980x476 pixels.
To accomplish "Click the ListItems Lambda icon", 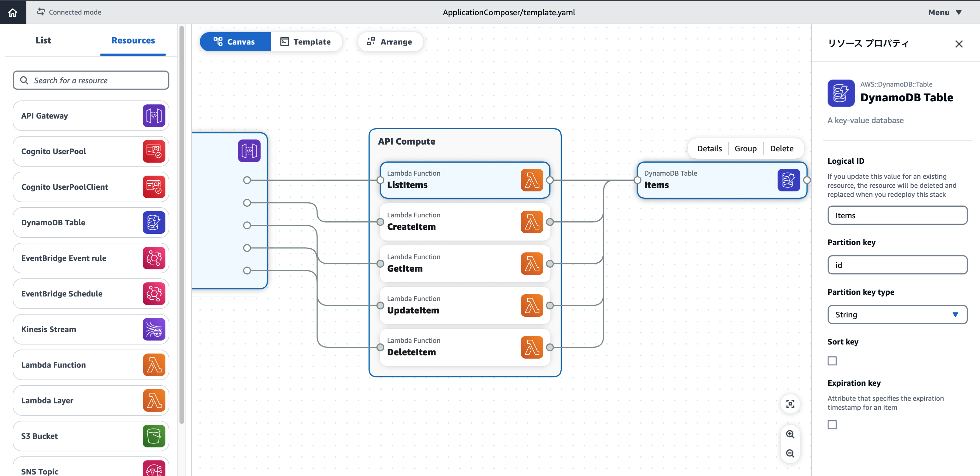I will (532, 180).
